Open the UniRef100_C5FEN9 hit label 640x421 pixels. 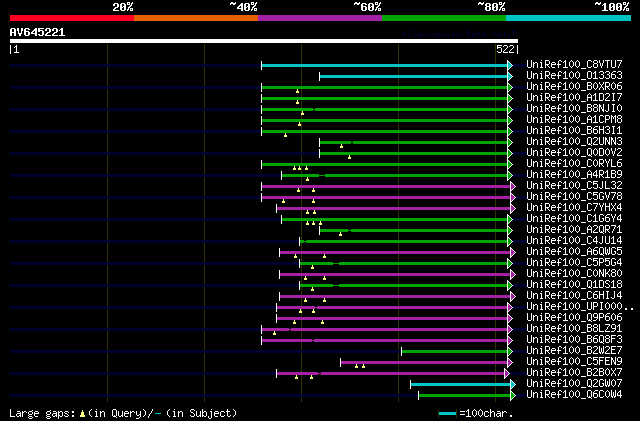[574, 362]
